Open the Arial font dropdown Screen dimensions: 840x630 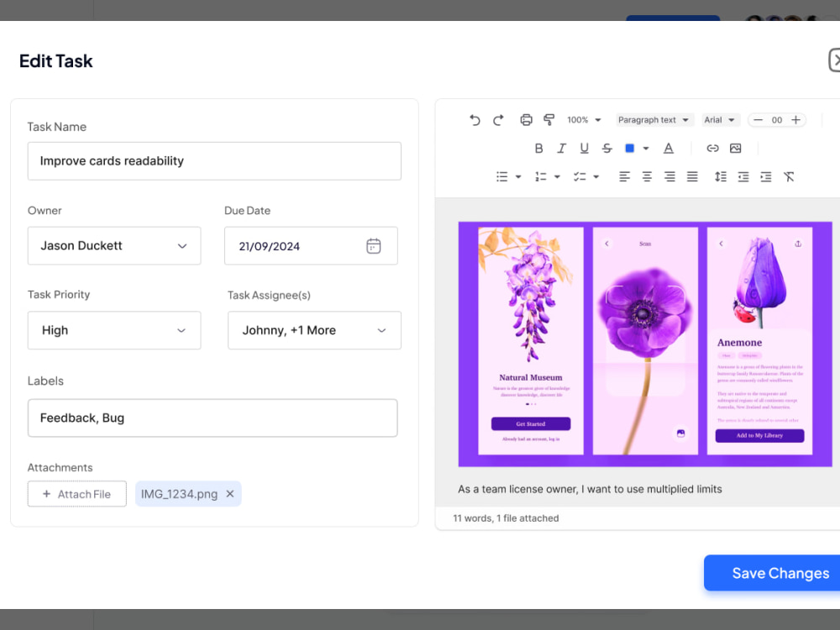pyautogui.click(x=720, y=120)
